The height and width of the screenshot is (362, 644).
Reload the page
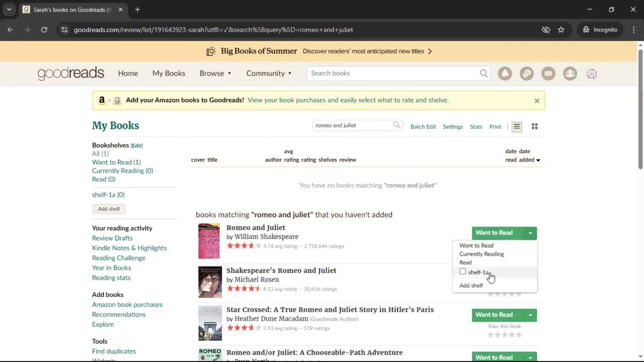pos(44,30)
